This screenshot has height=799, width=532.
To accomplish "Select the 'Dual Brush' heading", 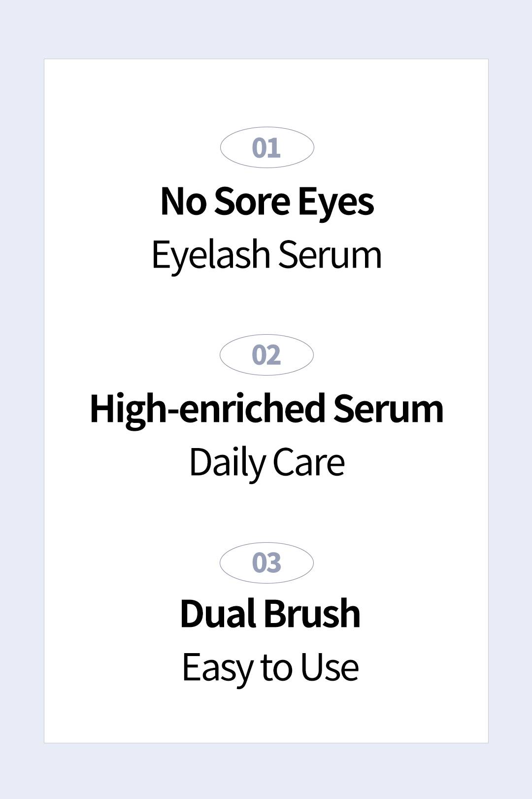I will 270,614.
